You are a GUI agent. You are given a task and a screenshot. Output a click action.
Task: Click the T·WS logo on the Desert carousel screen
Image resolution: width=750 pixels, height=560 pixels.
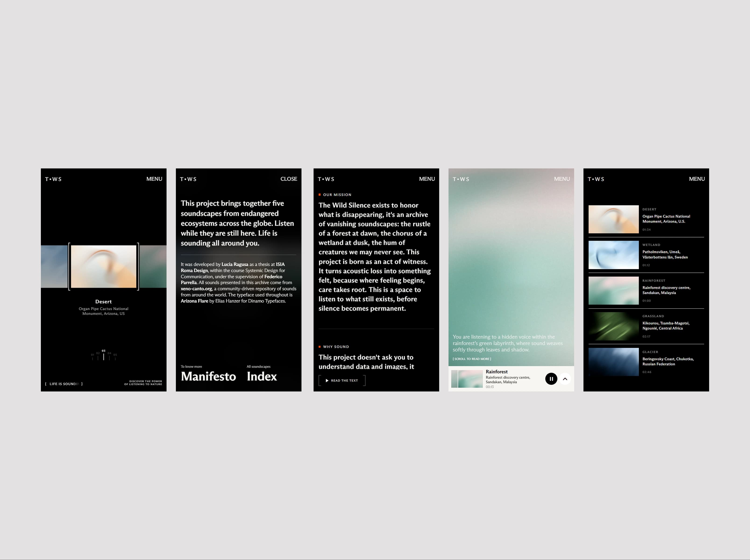pos(53,179)
